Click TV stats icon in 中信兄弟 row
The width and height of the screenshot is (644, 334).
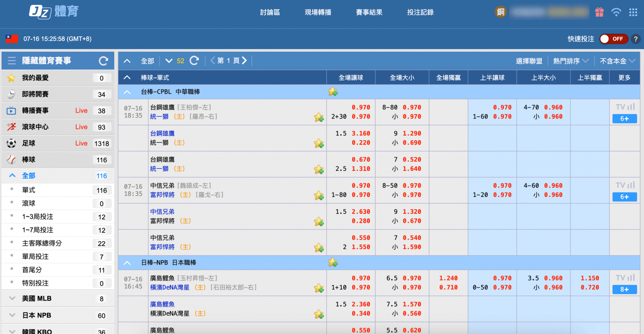625,185
